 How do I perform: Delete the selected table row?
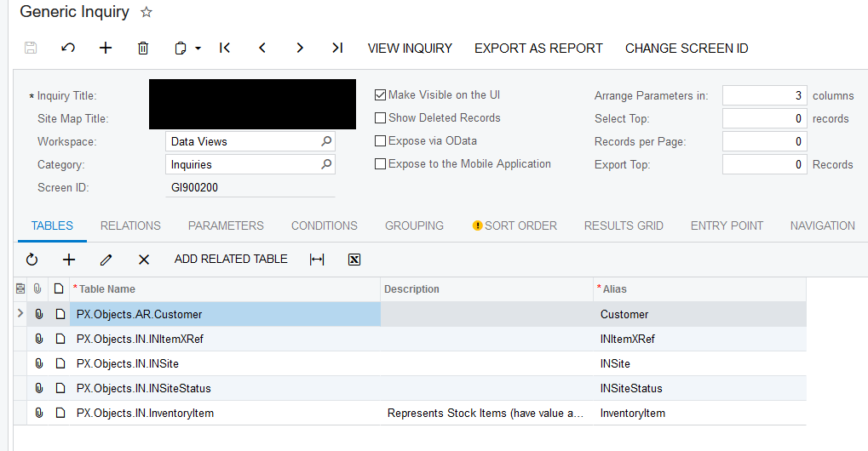(144, 260)
